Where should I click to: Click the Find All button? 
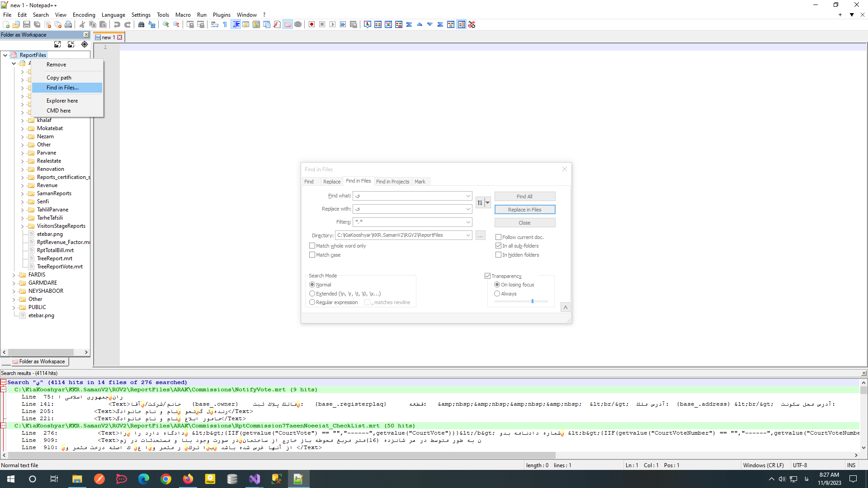tap(524, 197)
